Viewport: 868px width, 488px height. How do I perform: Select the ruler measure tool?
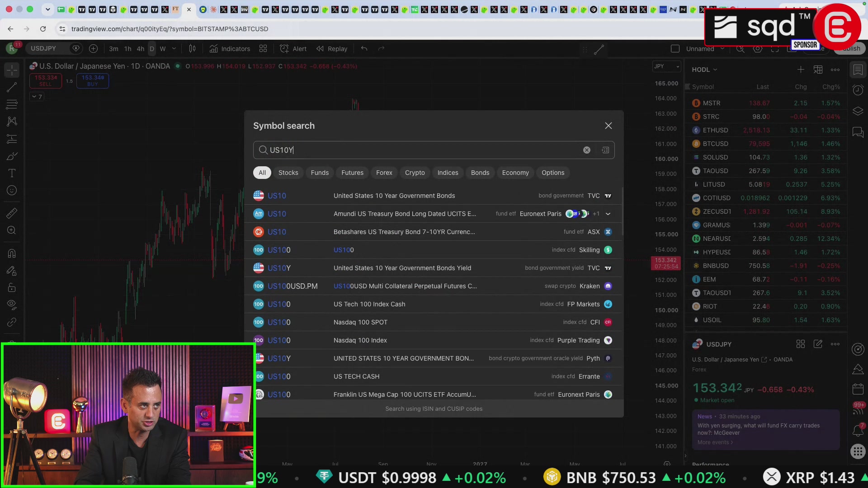(12, 213)
